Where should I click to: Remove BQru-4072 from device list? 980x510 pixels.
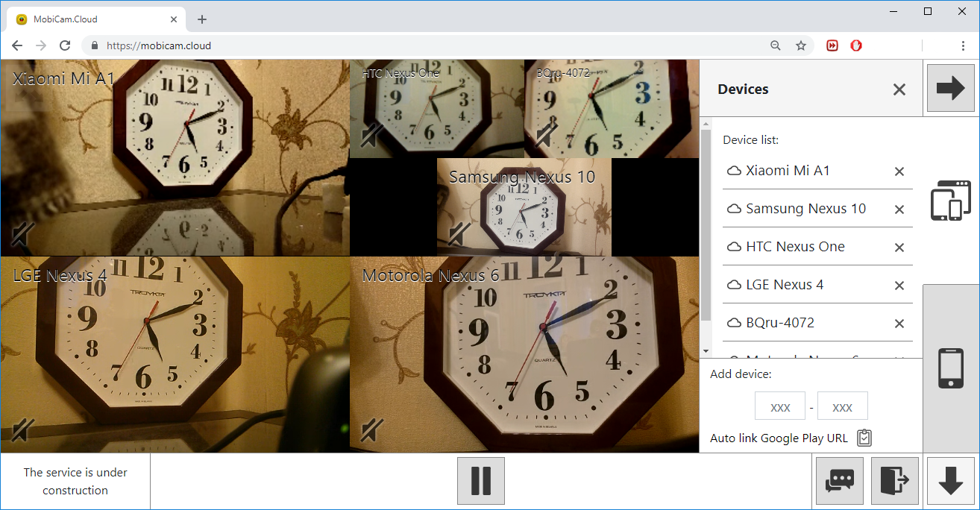click(899, 324)
